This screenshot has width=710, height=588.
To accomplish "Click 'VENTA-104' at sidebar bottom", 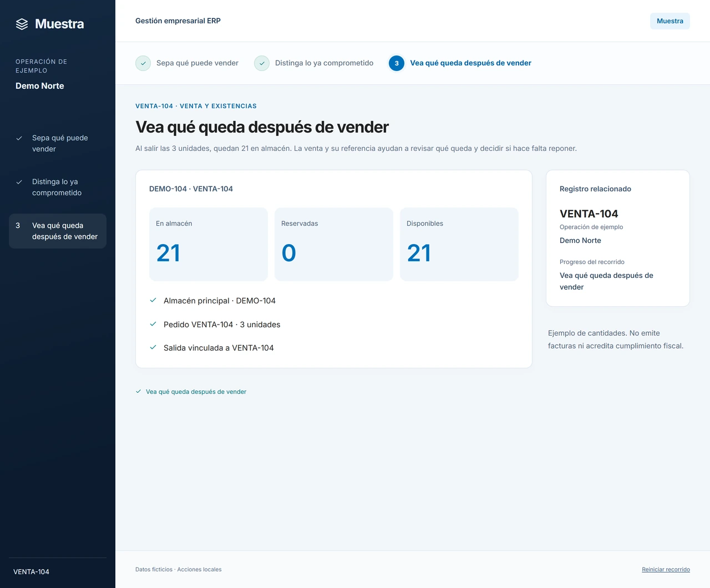I will pyautogui.click(x=31, y=572).
